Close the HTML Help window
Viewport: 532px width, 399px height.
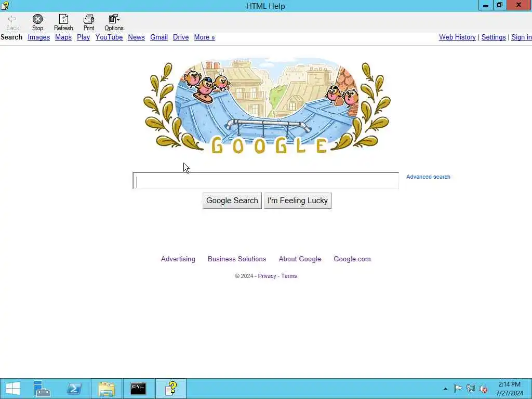(519, 5)
